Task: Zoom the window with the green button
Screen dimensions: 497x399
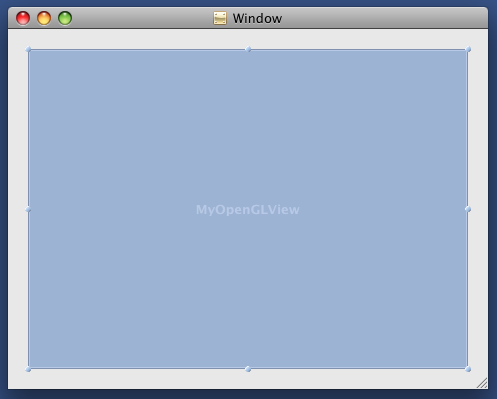Action: [x=65, y=18]
